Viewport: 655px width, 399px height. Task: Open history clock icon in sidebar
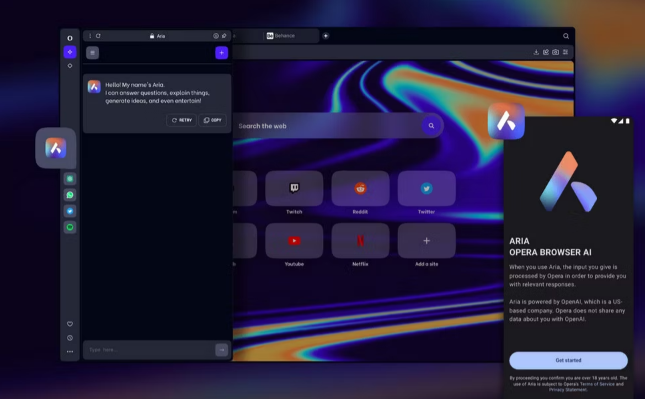click(70, 338)
